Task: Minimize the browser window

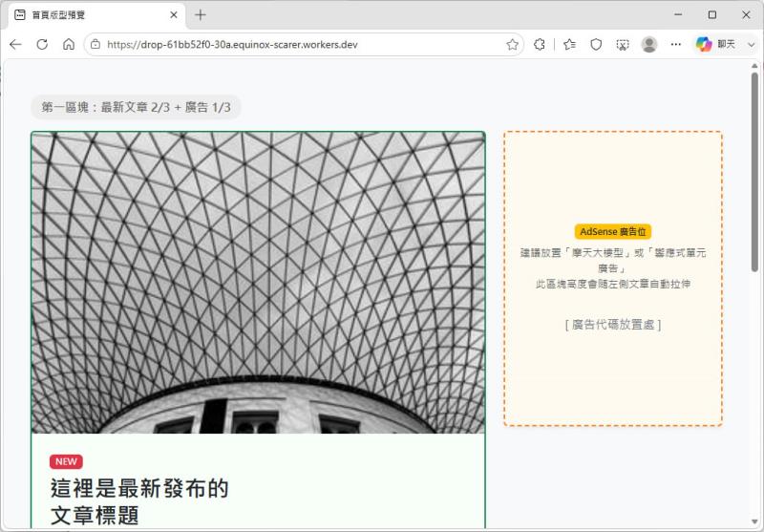Action: tap(678, 14)
